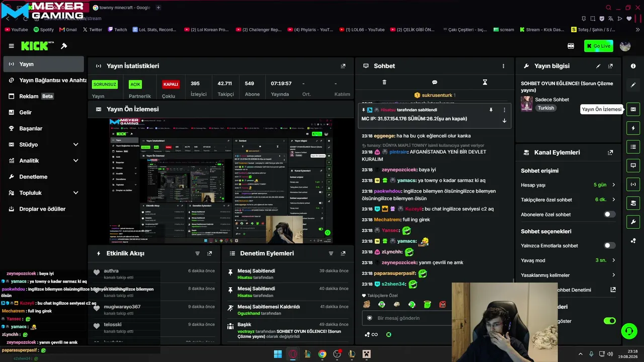This screenshot has width=644, height=362.
Task: Click Oguzkhand in Denetim Eylemleri
Action: click(249, 313)
